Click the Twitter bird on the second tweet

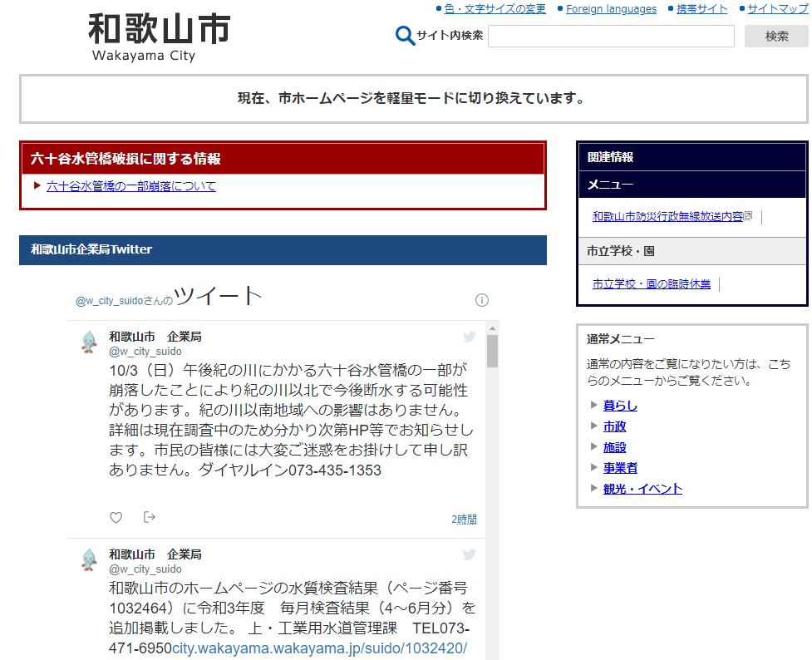(x=470, y=554)
